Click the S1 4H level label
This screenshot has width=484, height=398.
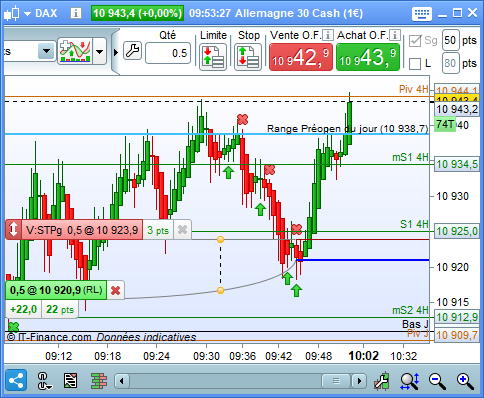click(x=414, y=224)
